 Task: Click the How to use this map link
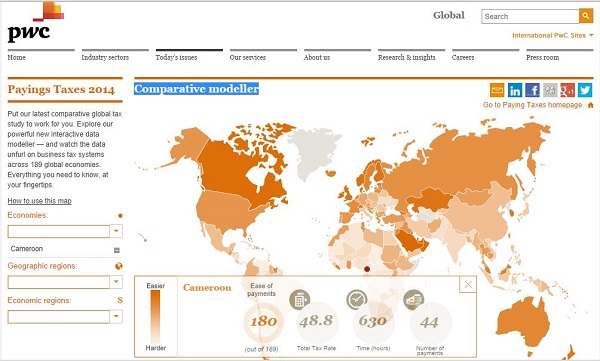[39, 201]
